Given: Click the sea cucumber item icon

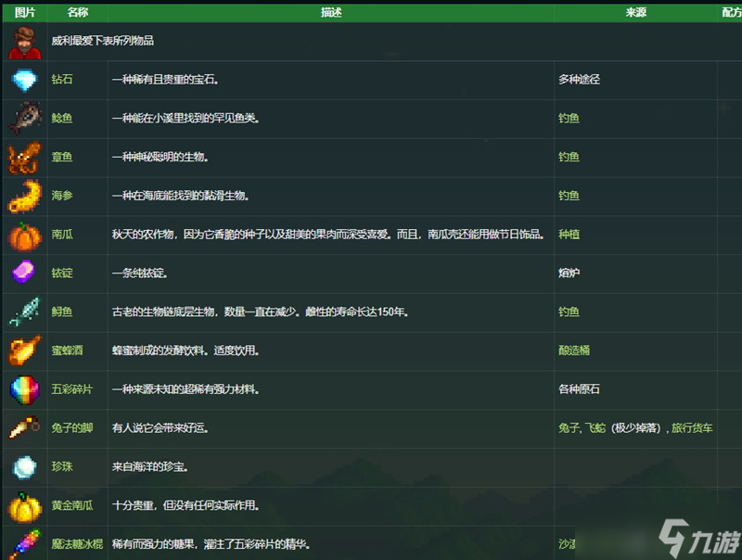Looking at the screenshot, I should (25, 196).
